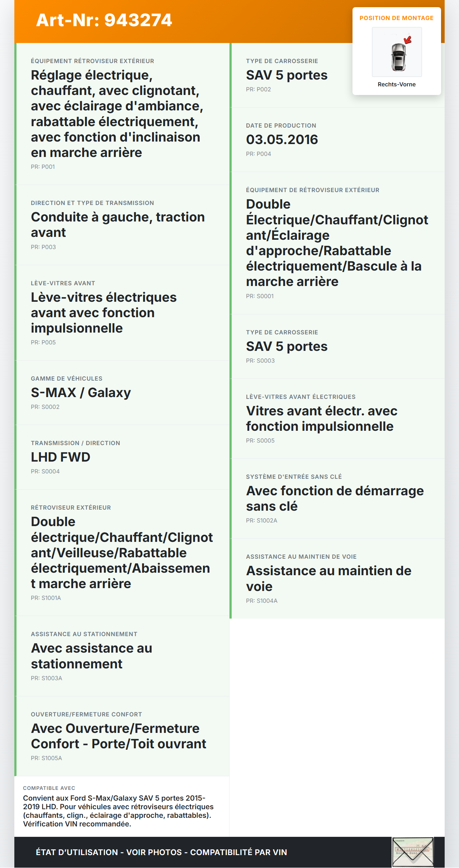Click the POSITION DE MONTAGE title

pyautogui.click(x=397, y=18)
